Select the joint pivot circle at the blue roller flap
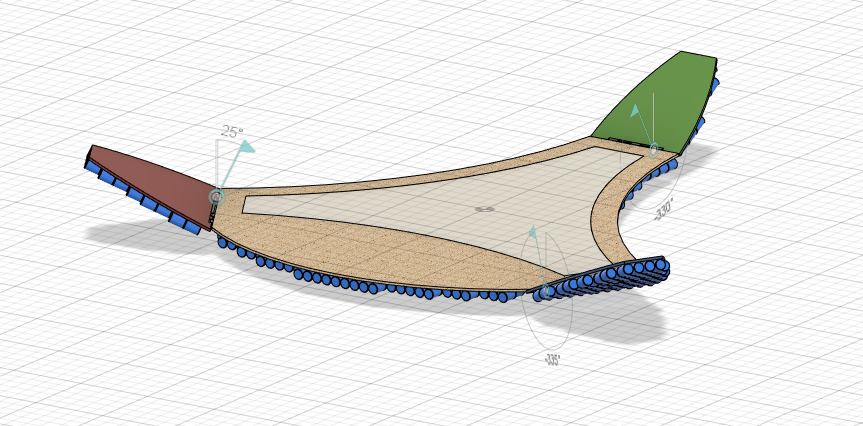Image resolution: width=863 pixels, height=426 pixels. [546, 291]
